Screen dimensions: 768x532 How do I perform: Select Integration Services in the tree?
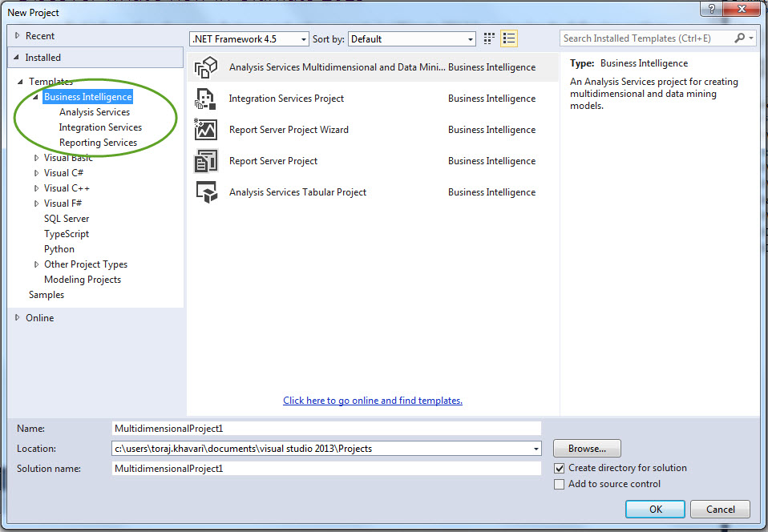[100, 127]
